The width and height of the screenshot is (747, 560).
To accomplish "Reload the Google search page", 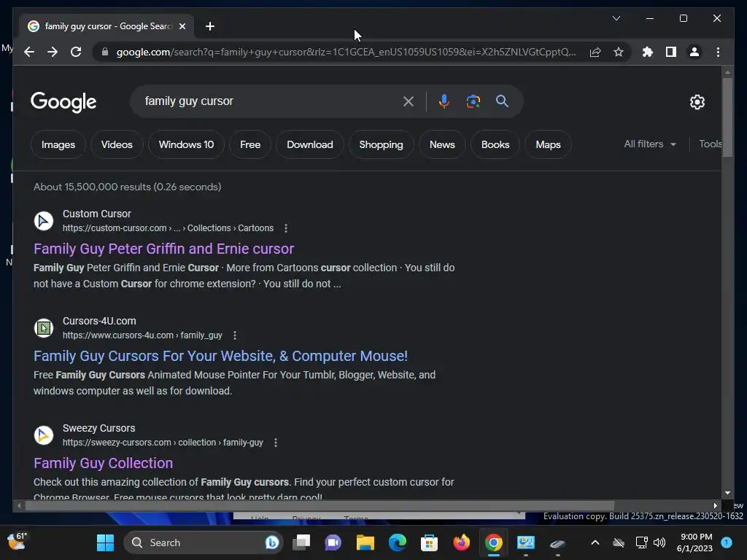I will [76, 52].
